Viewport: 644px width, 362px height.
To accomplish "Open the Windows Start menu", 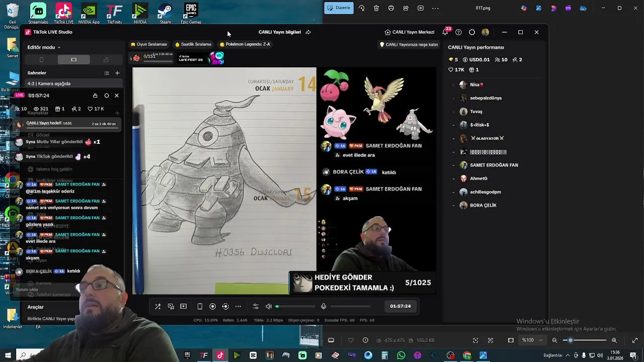I will [8, 355].
